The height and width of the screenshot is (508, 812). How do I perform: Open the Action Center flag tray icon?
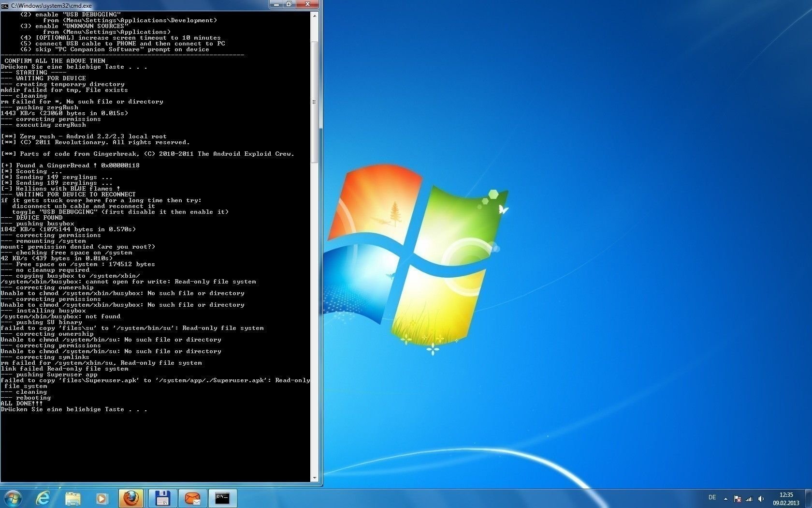[x=738, y=498]
